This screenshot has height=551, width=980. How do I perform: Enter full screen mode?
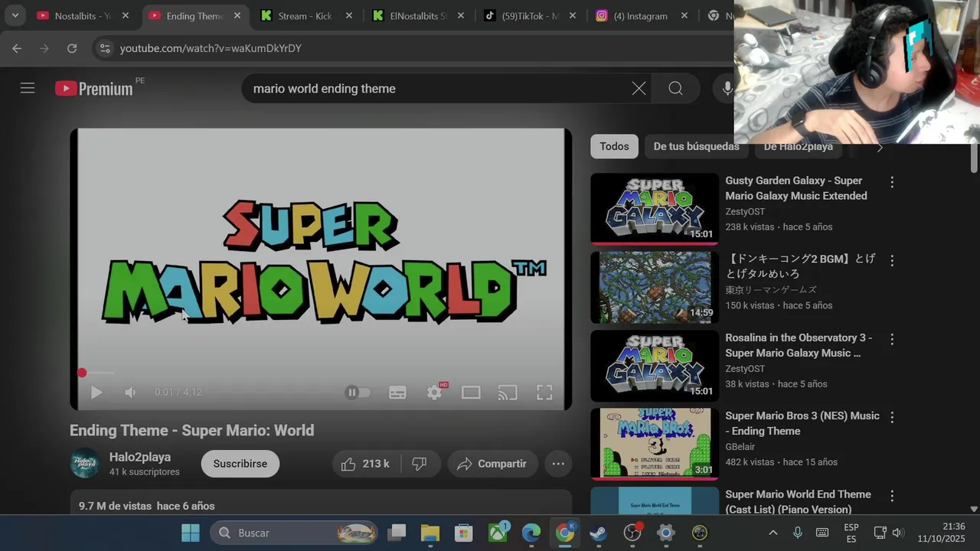click(544, 393)
